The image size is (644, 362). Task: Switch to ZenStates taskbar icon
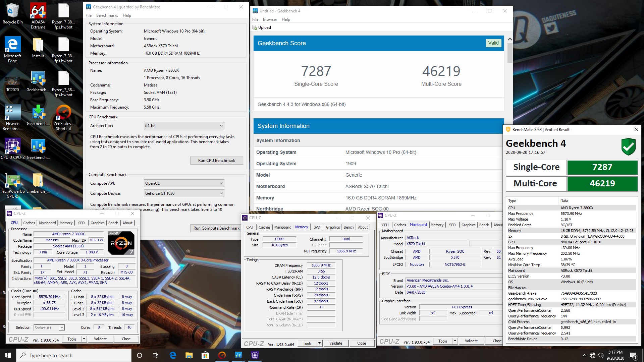tap(222, 355)
